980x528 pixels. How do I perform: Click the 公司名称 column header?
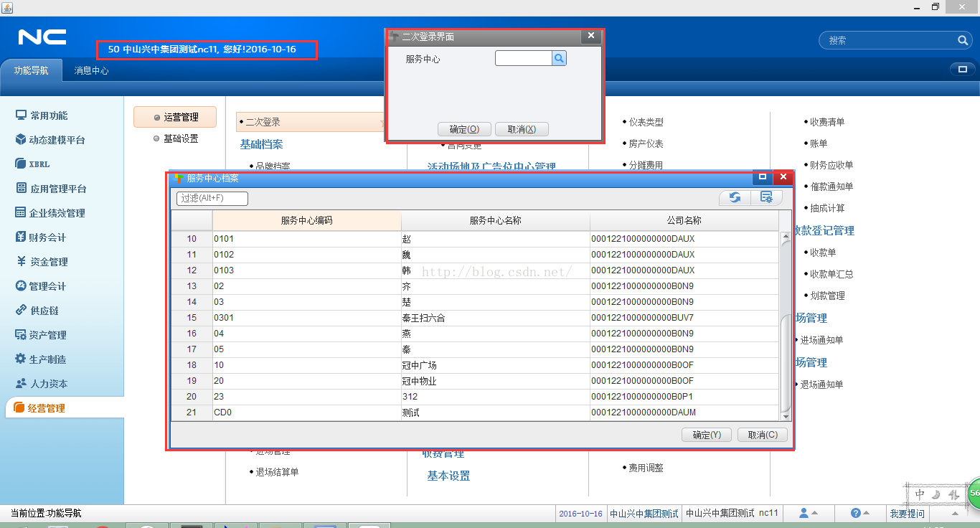tap(684, 220)
